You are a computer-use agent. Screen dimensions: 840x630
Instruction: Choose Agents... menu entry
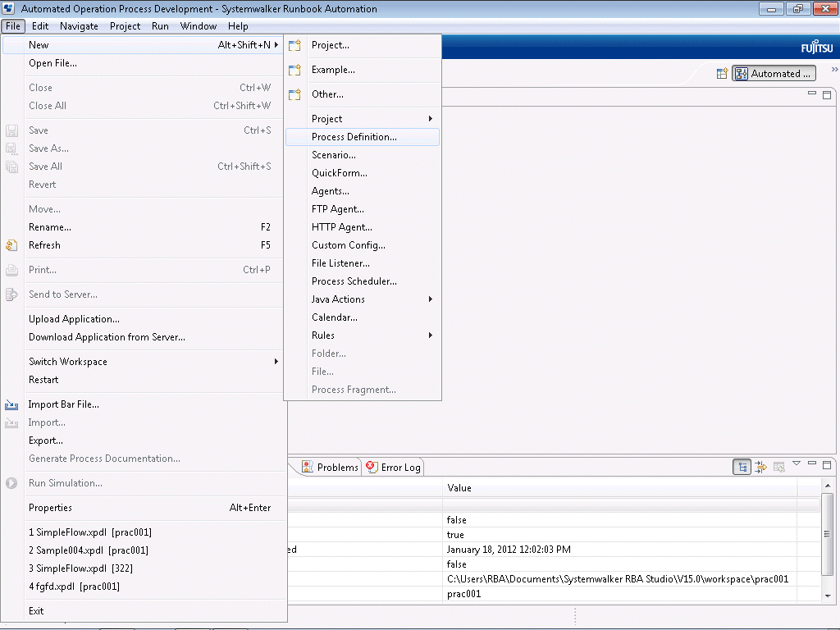pyautogui.click(x=363, y=191)
